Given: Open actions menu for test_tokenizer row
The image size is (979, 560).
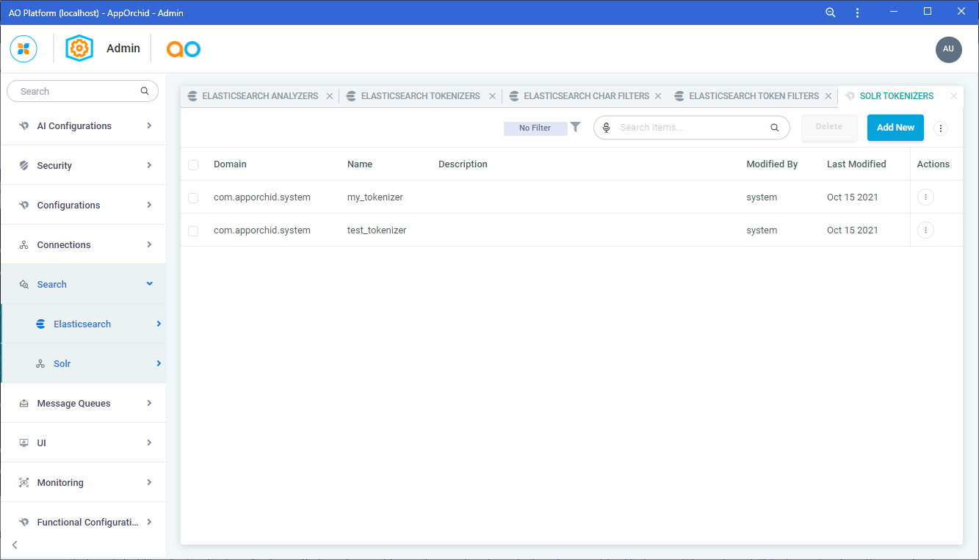Looking at the screenshot, I should 925,230.
